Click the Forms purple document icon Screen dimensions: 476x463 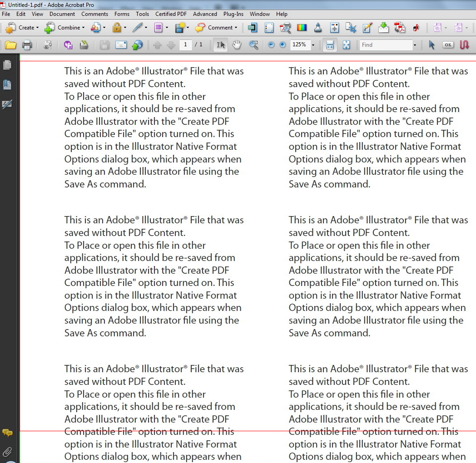click(158, 28)
